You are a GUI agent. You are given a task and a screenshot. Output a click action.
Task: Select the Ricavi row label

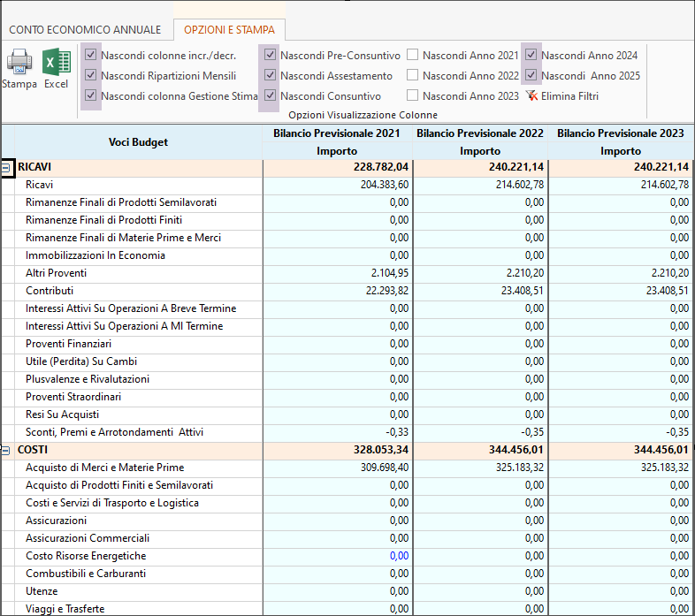pyautogui.click(x=40, y=185)
